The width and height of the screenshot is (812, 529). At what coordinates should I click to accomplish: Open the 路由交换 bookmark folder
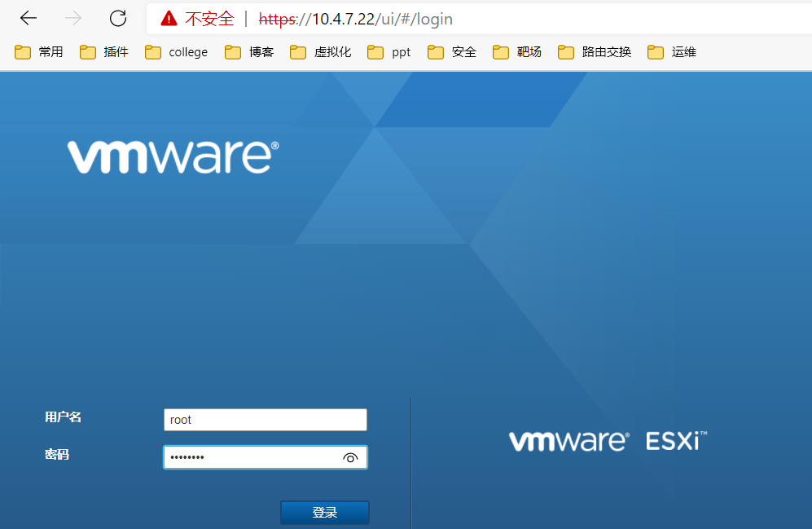click(595, 52)
